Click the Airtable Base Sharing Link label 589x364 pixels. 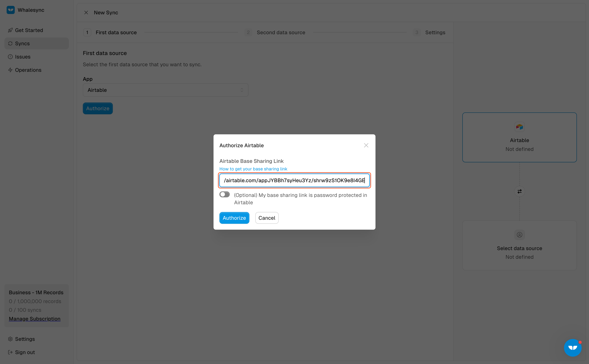(251, 161)
